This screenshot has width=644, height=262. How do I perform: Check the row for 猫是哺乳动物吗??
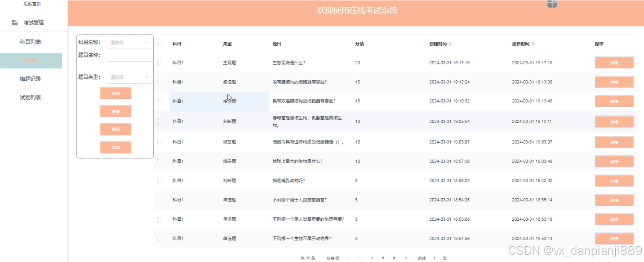coord(160,180)
